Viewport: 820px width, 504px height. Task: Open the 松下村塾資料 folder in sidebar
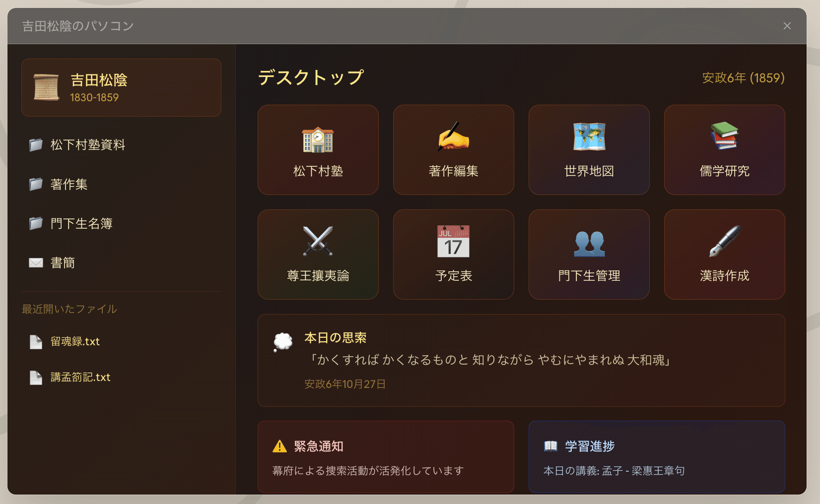pos(121,145)
